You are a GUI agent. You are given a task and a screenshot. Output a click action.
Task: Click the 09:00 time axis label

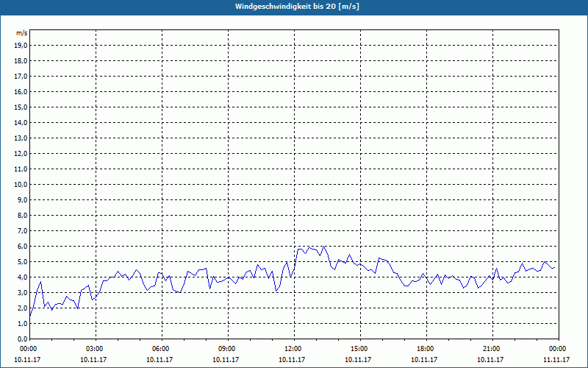coord(228,349)
